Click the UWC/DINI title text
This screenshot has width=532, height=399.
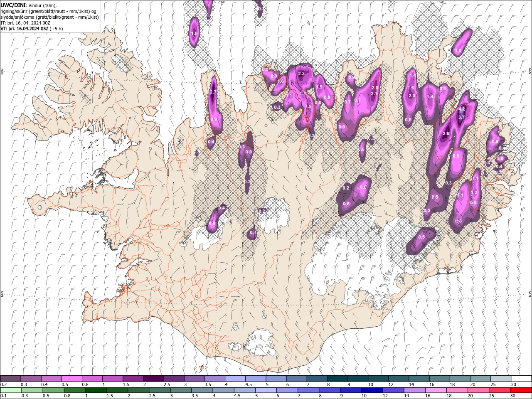coord(13,5)
